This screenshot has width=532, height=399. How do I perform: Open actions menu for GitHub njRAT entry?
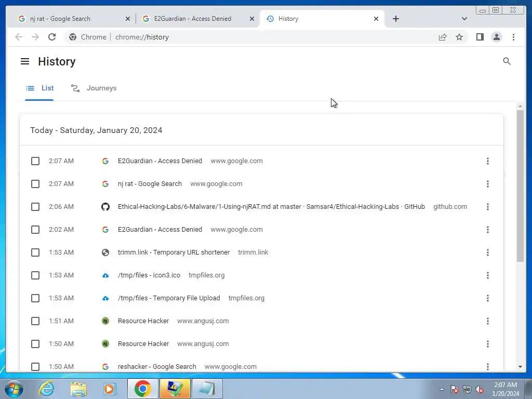pos(487,207)
